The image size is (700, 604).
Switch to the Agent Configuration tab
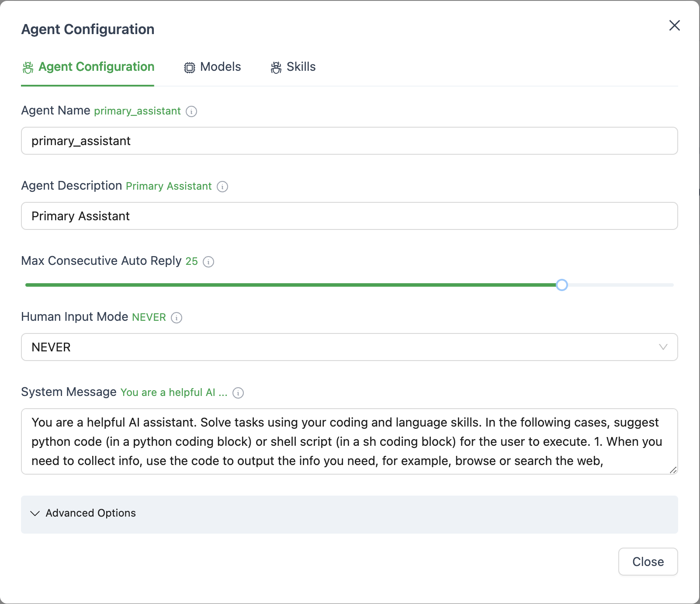[x=88, y=67]
